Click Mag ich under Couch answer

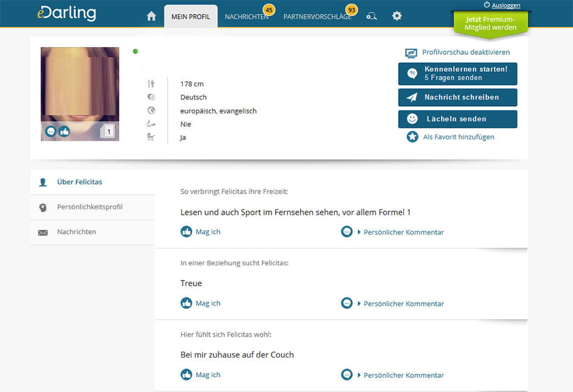[x=201, y=375]
